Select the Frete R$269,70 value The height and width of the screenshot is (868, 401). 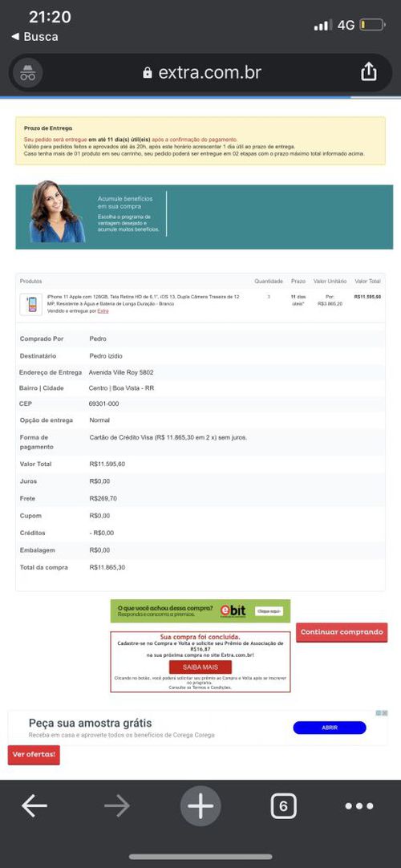[103, 499]
